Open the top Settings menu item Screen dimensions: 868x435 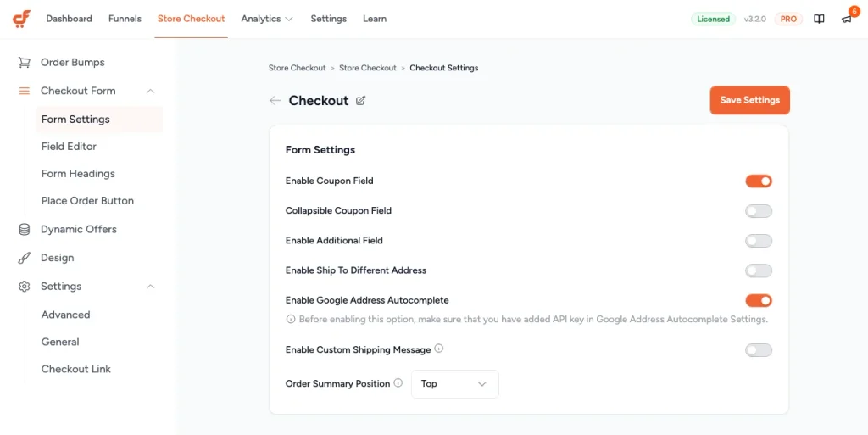(328, 19)
